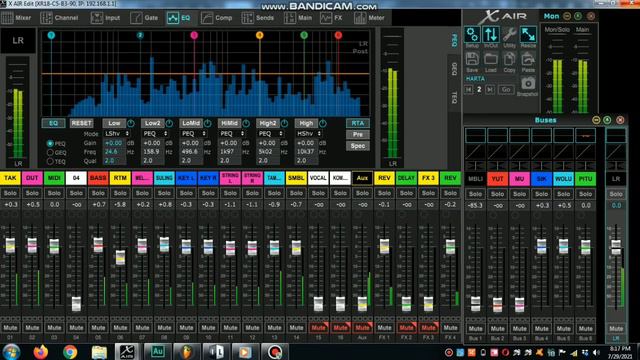Switch to the Channel tab
The image size is (640, 360).
coord(60,18)
